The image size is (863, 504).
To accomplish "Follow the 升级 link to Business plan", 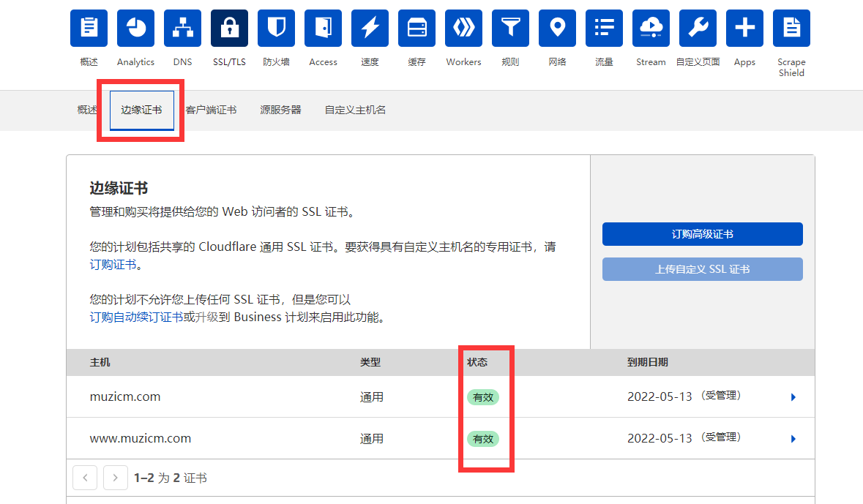I will (206, 317).
